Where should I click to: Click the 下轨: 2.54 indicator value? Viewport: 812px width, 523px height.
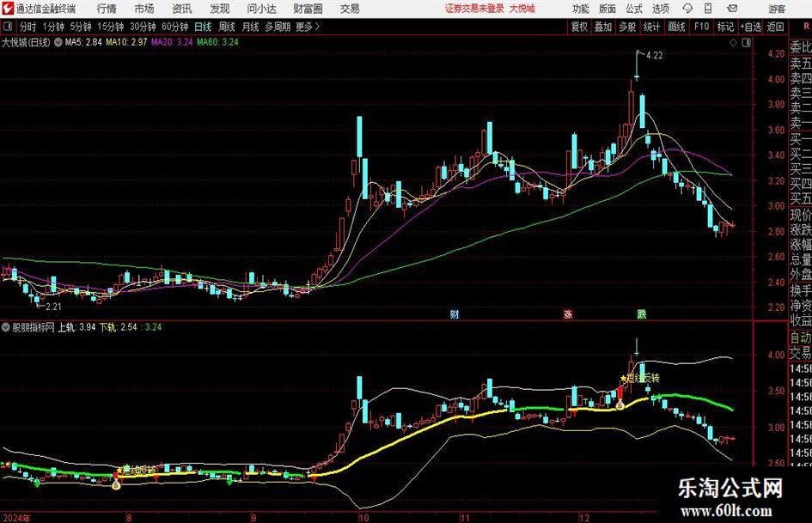click(x=118, y=327)
